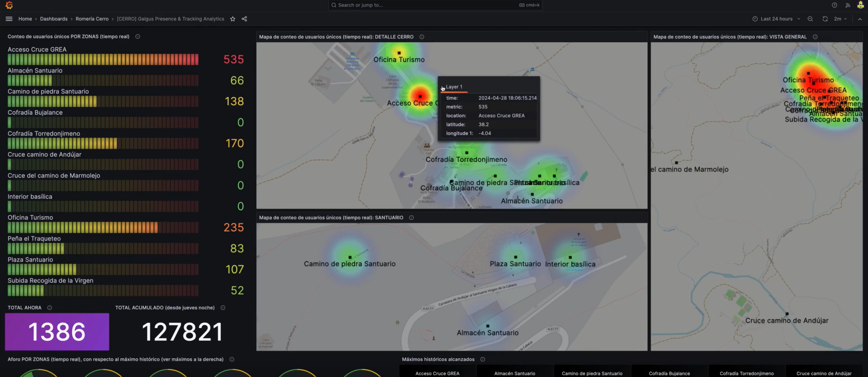Open the news RSS feed icon

pos(848,5)
